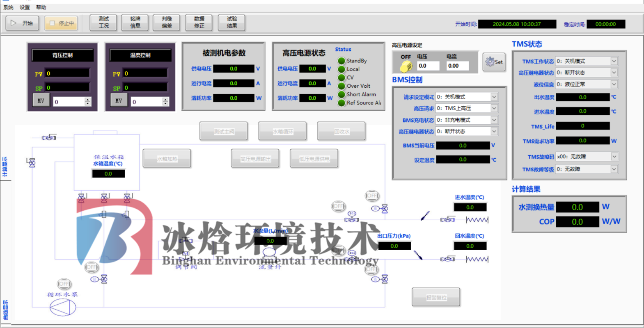644x328 pixels.
Task: Click the 试验结果 button
Action: click(x=232, y=23)
